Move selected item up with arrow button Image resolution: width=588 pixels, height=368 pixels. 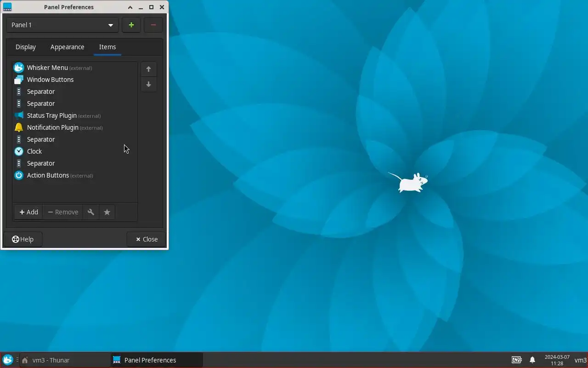click(x=148, y=69)
